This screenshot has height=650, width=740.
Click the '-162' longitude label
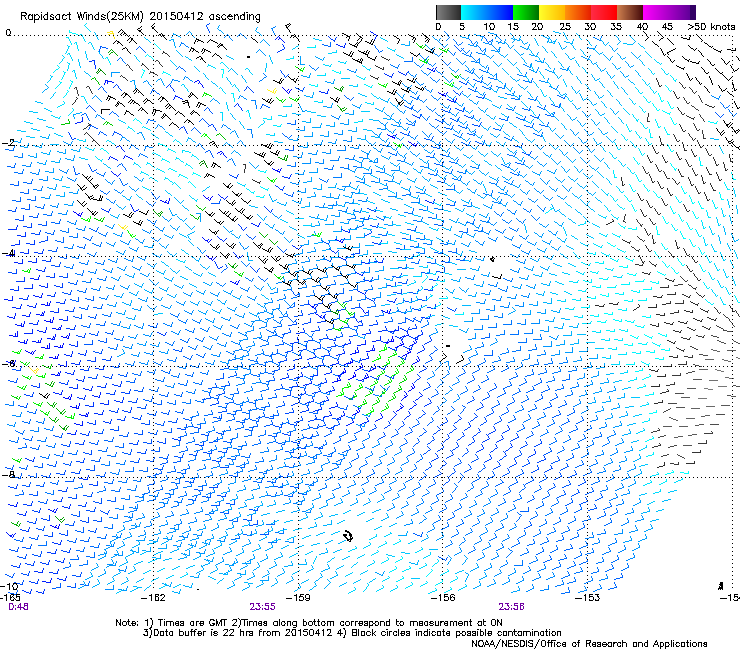tap(153, 598)
